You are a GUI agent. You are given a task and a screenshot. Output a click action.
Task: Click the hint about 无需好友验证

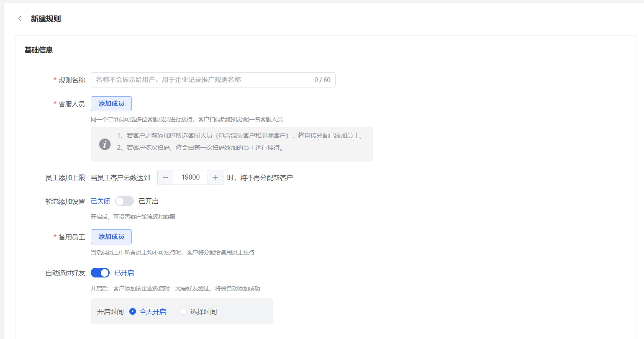[x=175, y=288]
